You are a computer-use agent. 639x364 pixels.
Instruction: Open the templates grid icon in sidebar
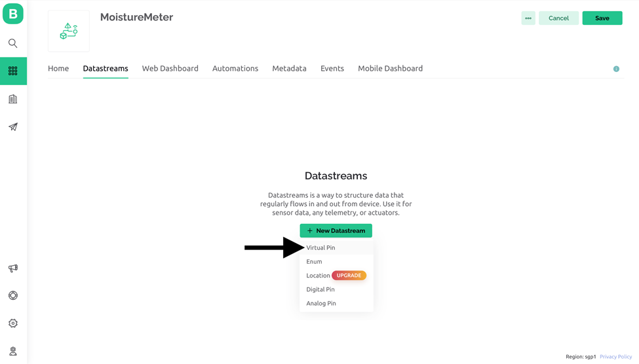14,71
